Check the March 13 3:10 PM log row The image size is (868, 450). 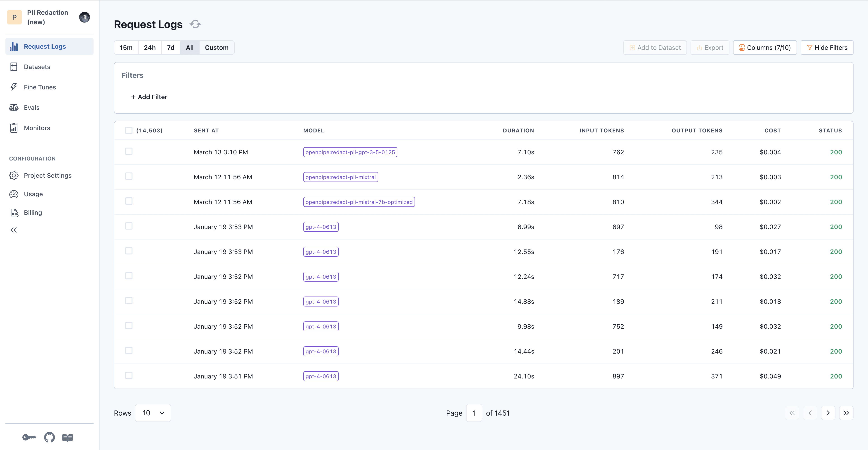pos(129,151)
